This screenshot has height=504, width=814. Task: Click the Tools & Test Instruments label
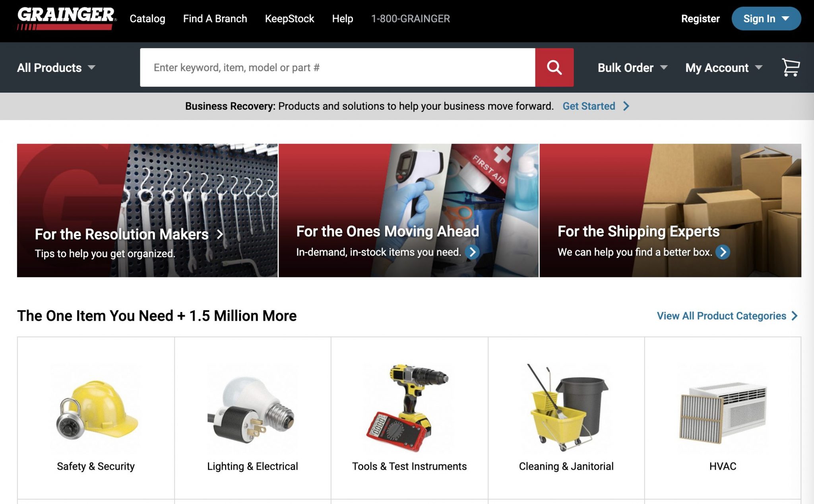pos(409,466)
